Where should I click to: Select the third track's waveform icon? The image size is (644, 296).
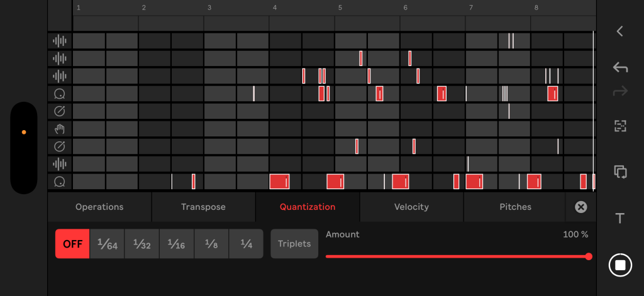[60, 76]
